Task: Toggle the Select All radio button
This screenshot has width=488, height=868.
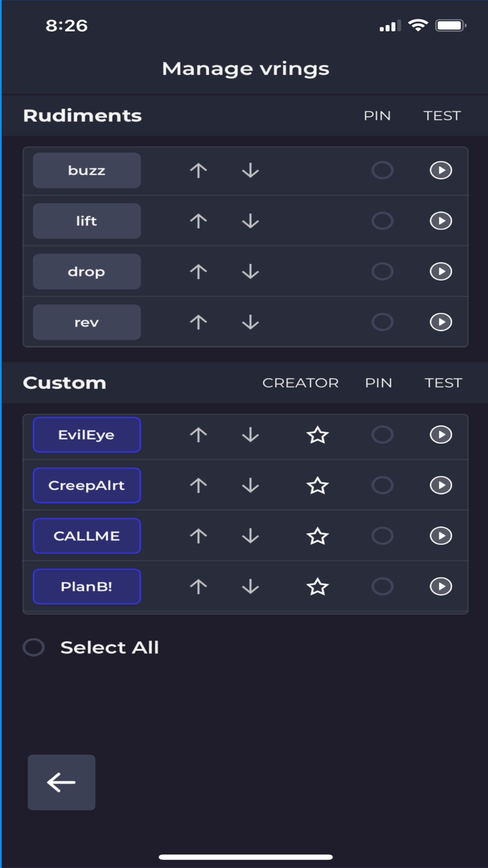Action: tap(34, 647)
